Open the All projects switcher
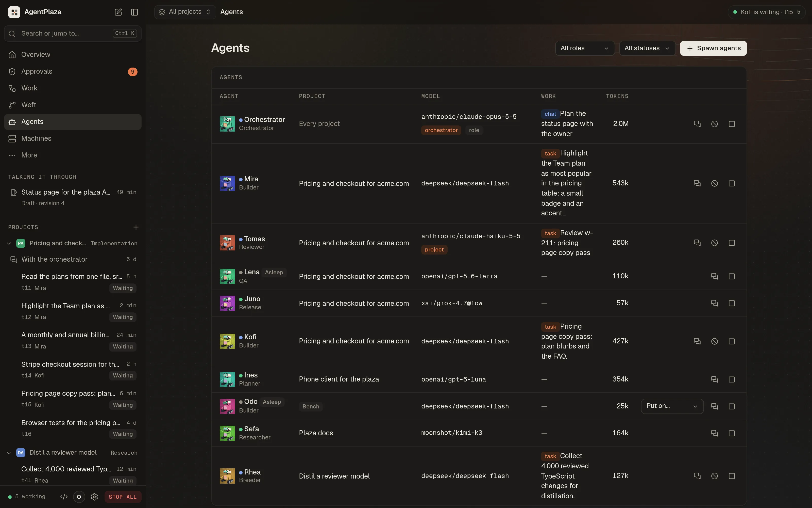The height and width of the screenshot is (508, 812). tap(185, 12)
